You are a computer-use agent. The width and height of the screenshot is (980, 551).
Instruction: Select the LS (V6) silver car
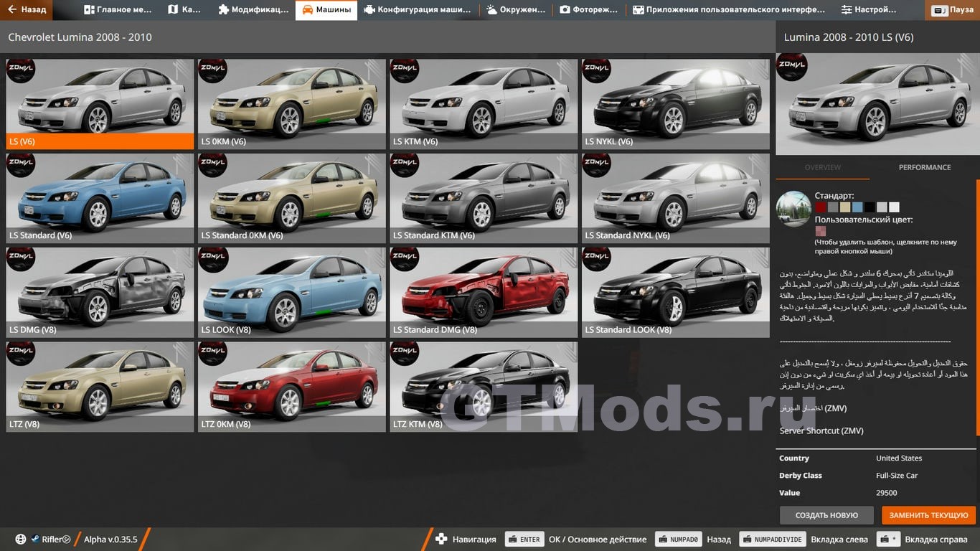coord(100,104)
